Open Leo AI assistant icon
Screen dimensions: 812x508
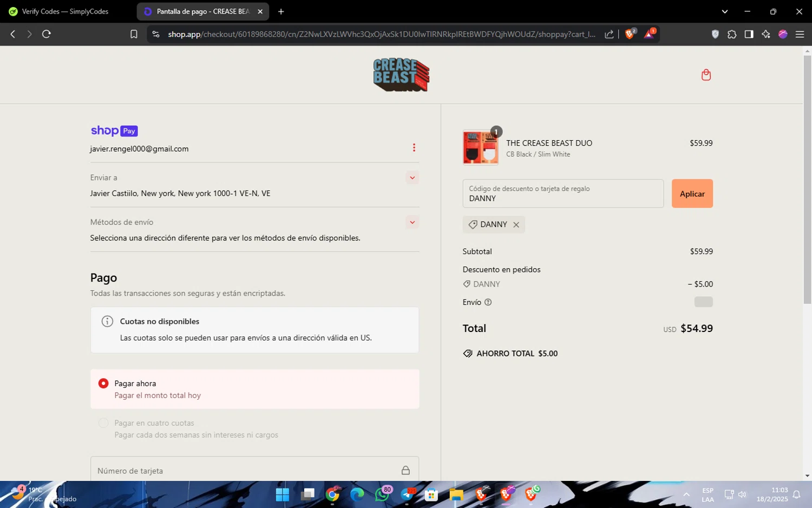click(x=765, y=34)
